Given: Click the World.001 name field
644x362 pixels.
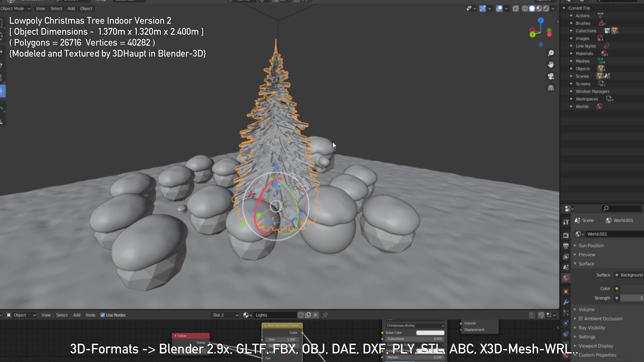Looking at the screenshot, I should click(x=615, y=234).
